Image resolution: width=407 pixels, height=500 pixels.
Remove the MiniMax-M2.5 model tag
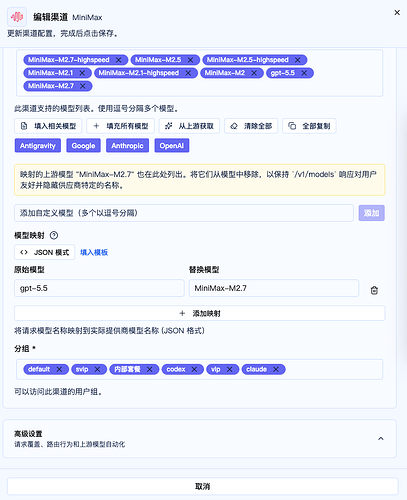coord(190,60)
